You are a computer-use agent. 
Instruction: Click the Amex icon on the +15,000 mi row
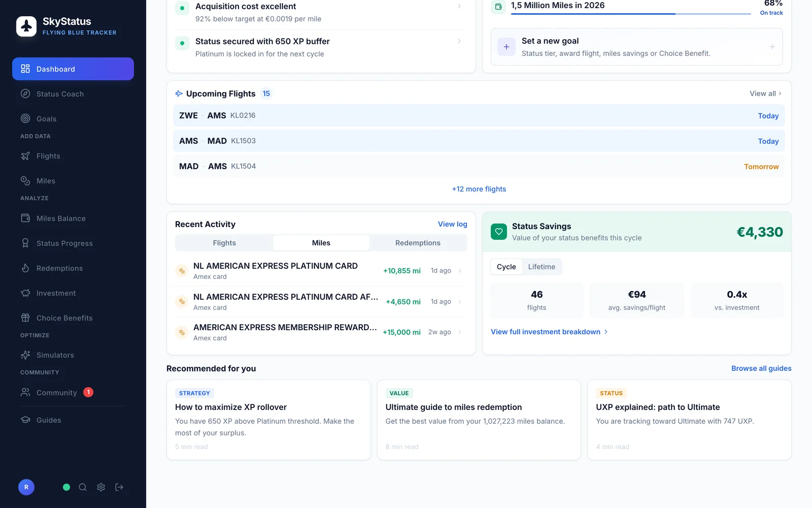tap(182, 332)
